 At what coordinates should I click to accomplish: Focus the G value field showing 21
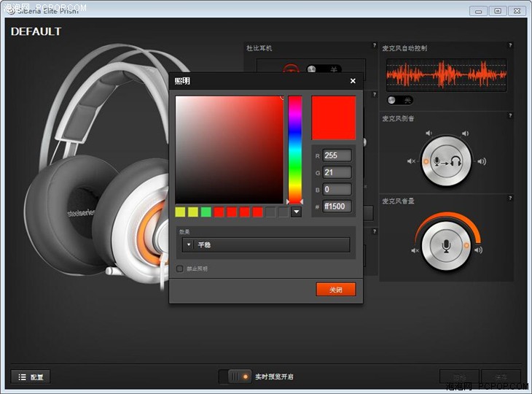(x=337, y=172)
